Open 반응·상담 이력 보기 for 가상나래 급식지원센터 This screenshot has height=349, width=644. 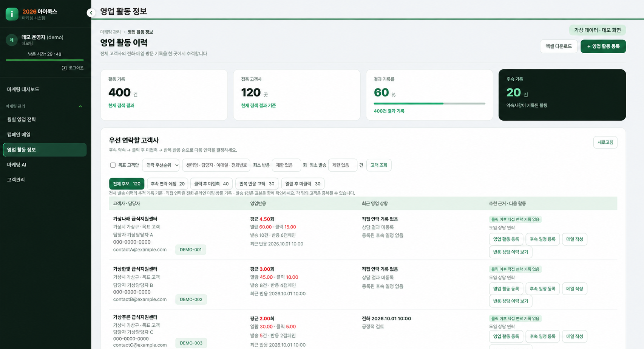coord(511,252)
